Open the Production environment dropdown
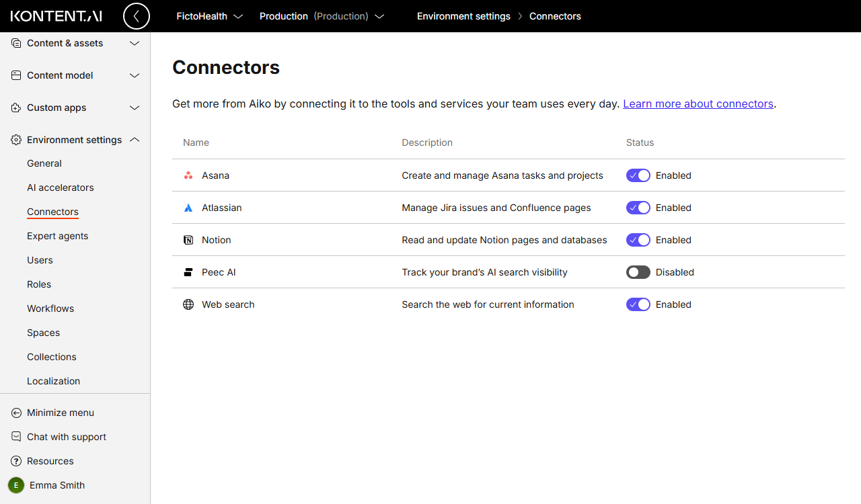Screen dimensions: 861x504 [322, 16]
